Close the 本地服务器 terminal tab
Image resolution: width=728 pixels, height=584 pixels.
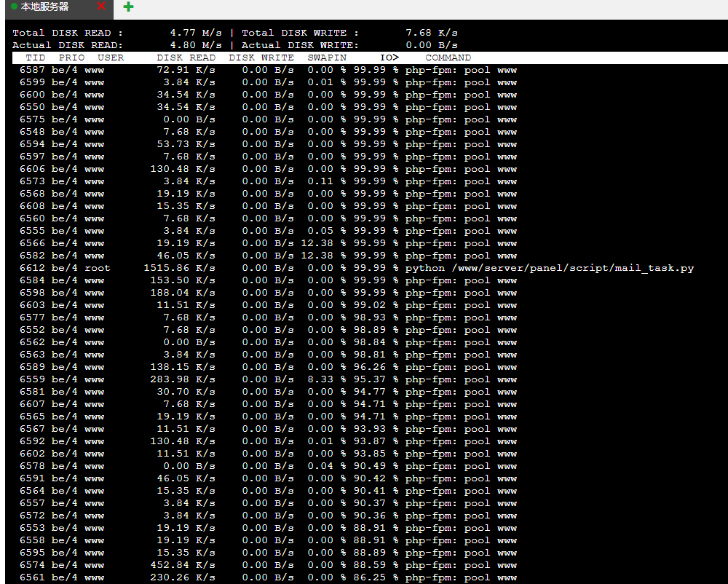click(x=100, y=7)
